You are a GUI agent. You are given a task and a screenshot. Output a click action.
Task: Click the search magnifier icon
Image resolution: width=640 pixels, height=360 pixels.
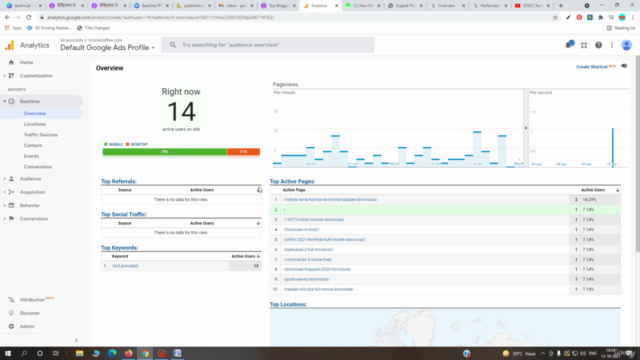(x=173, y=45)
